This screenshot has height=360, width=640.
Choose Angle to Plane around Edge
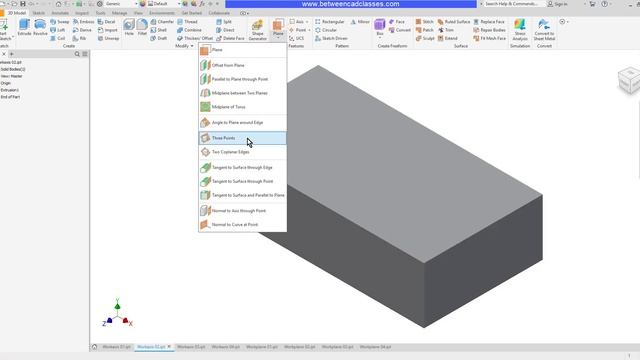(x=242, y=122)
